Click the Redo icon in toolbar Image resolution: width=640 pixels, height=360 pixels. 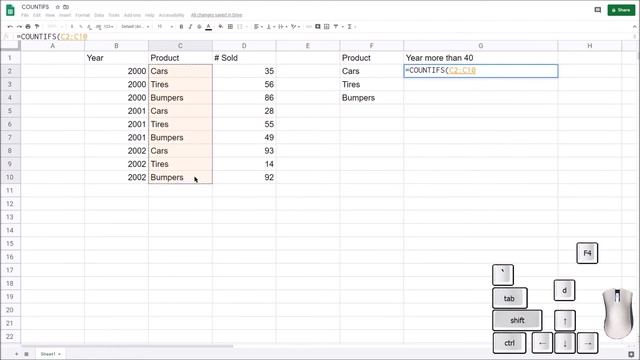pyautogui.click(x=19, y=27)
